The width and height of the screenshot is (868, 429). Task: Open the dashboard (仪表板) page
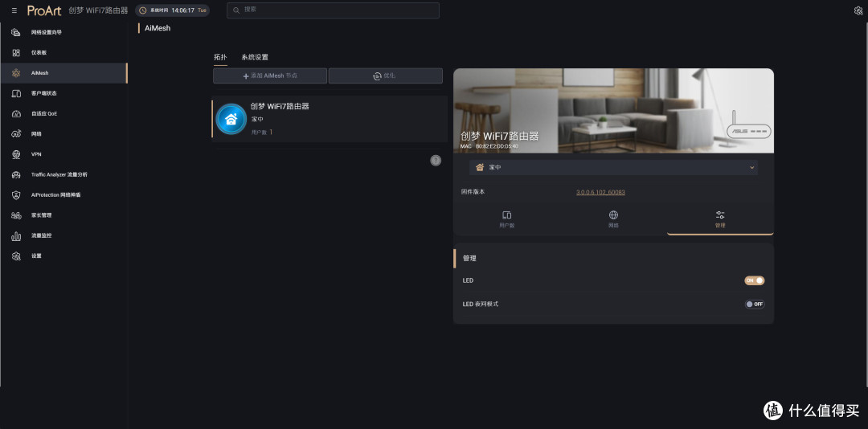click(x=63, y=52)
